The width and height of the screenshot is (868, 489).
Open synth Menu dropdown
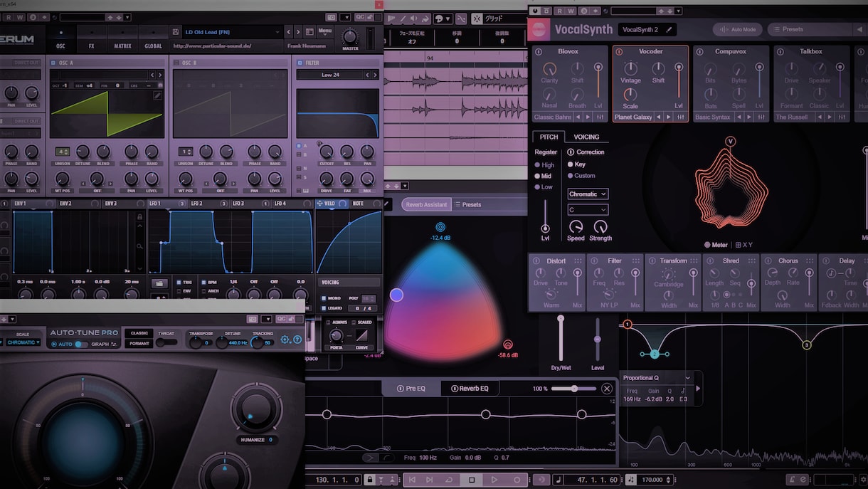(x=324, y=31)
